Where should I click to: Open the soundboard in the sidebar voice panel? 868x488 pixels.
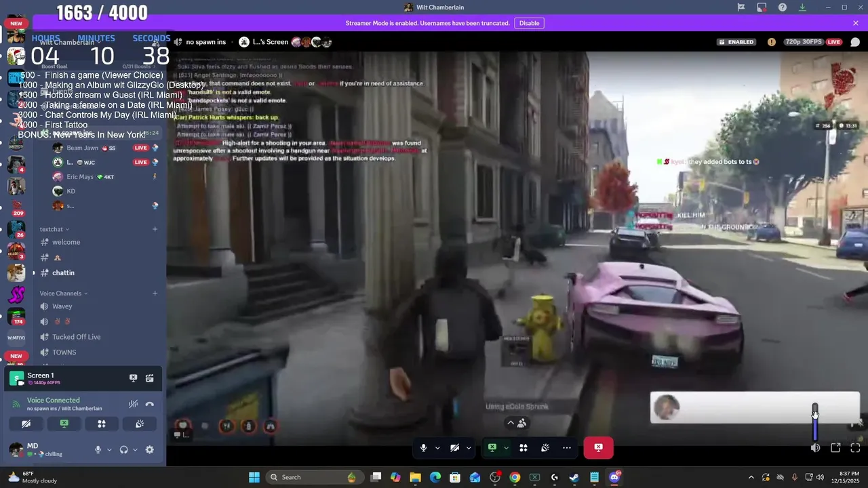coord(139,424)
